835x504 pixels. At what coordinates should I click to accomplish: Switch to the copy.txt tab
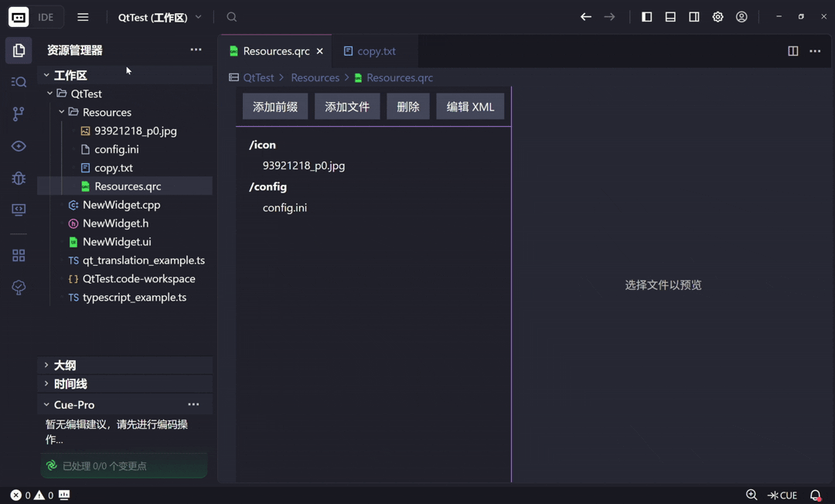[x=377, y=51]
